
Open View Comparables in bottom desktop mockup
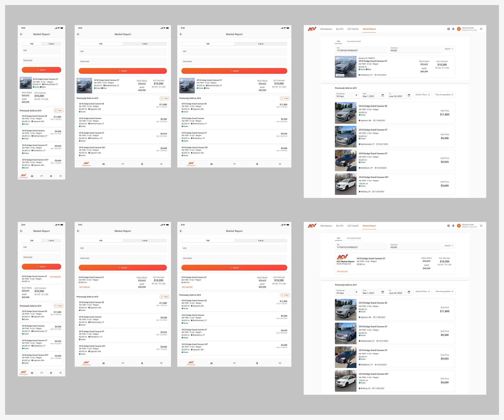coord(444,291)
